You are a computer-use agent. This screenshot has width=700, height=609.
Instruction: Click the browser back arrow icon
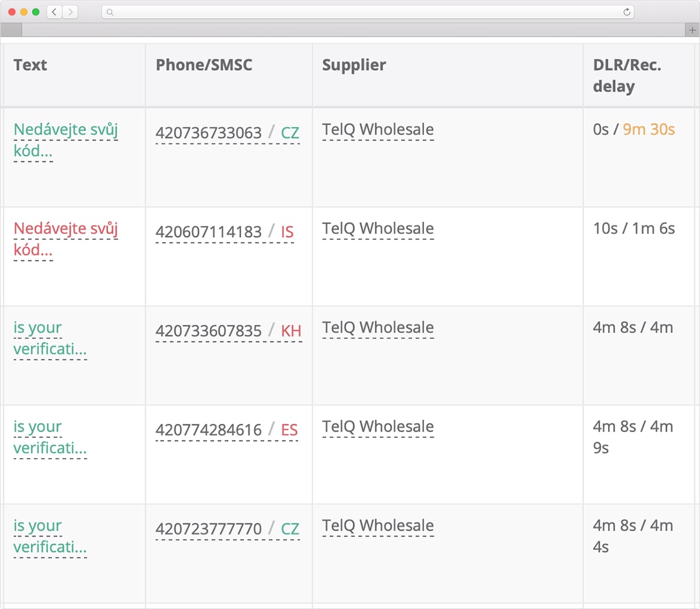tap(54, 12)
